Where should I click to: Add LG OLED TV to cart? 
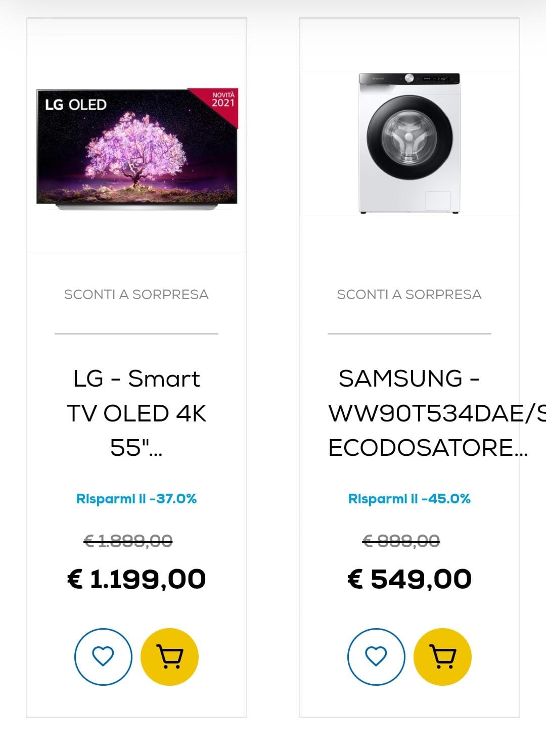coord(169,656)
